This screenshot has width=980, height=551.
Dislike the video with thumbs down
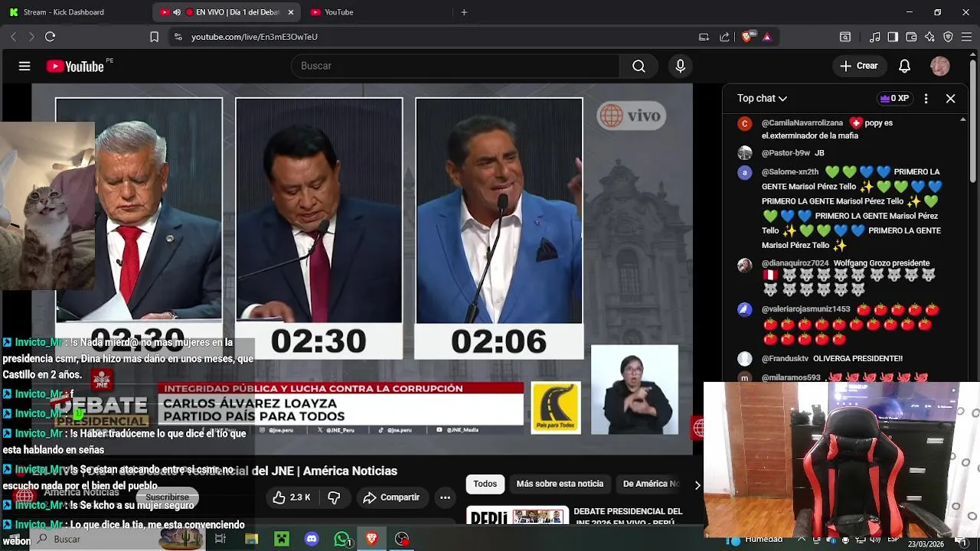334,497
